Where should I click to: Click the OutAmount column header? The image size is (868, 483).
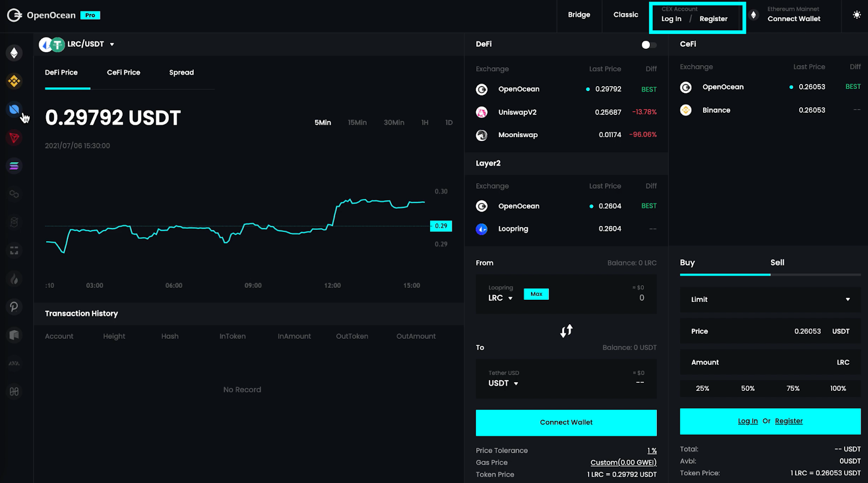coord(416,337)
